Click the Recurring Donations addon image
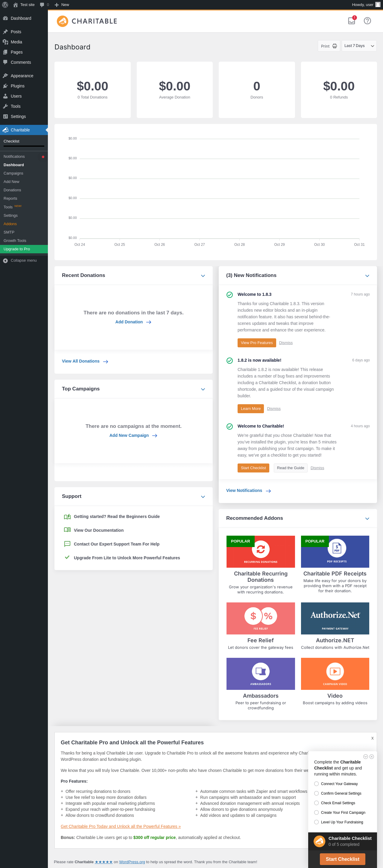This screenshot has width=383, height=868. pyautogui.click(x=260, y=552)
